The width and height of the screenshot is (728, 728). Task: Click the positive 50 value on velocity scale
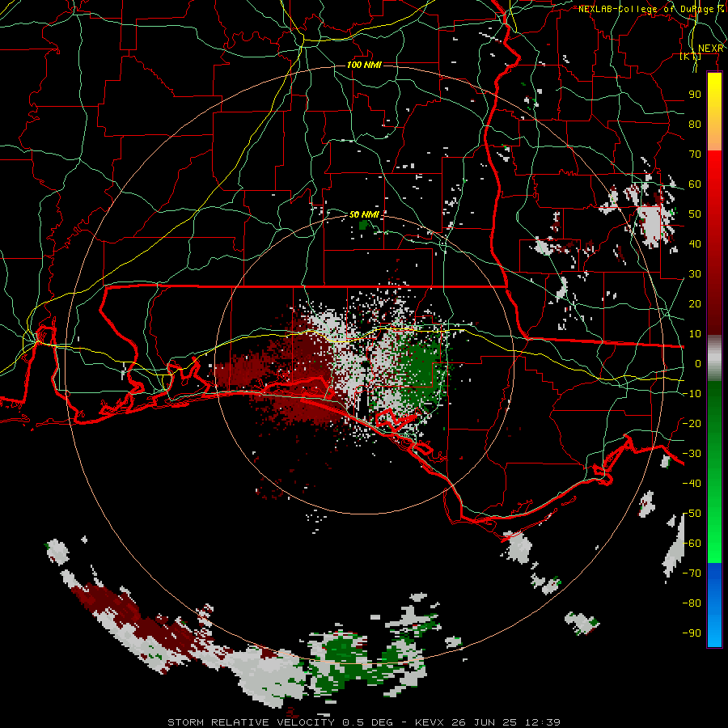tap(695, 214)
